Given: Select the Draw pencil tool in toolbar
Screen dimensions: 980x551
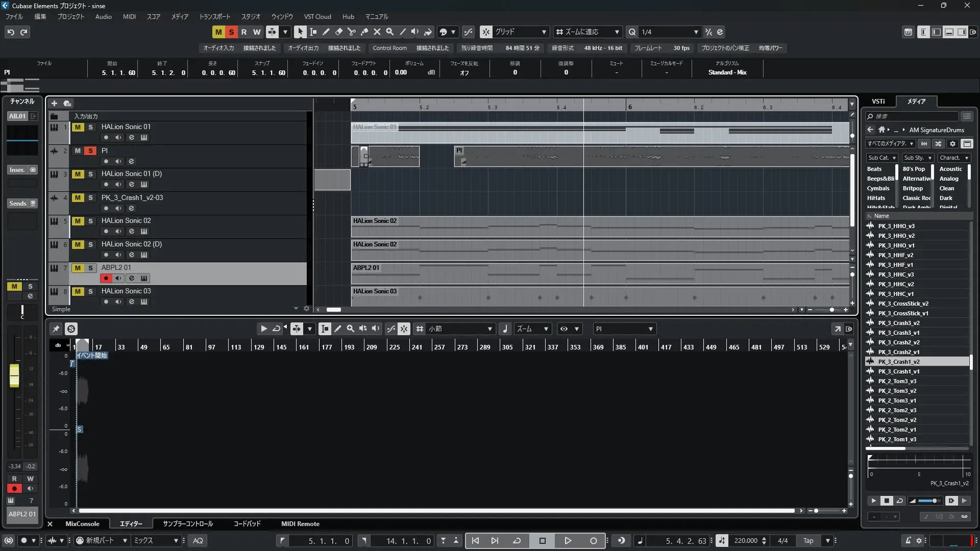Looking at the screenshot, I should 326,32.
